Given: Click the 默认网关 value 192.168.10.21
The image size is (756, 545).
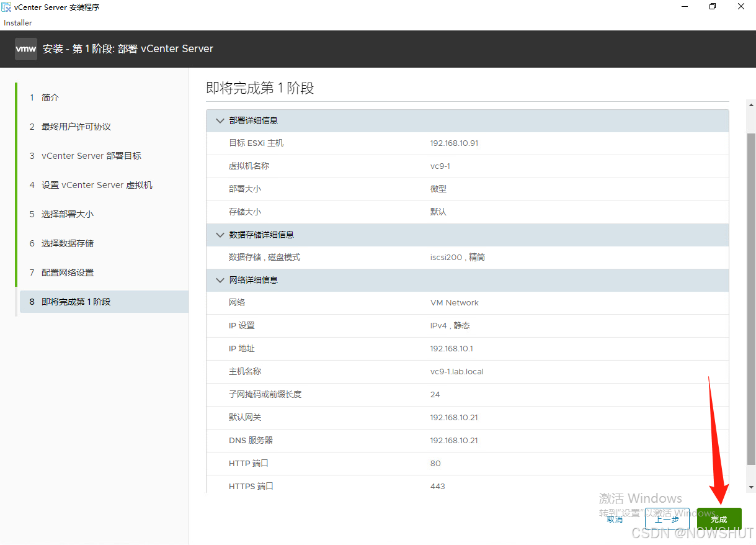Looking at the screenshot, I should coord(454,418).
